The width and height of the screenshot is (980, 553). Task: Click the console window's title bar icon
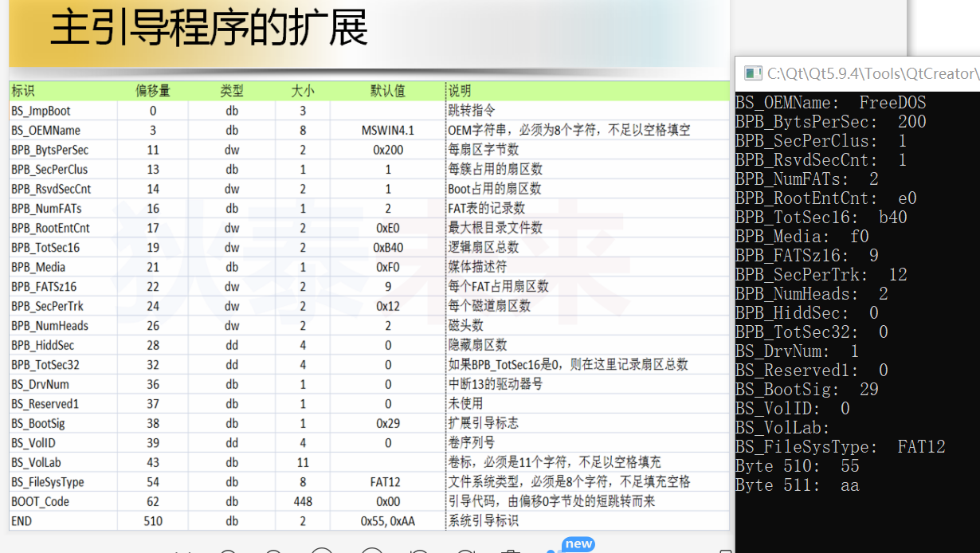pos(753,73)
